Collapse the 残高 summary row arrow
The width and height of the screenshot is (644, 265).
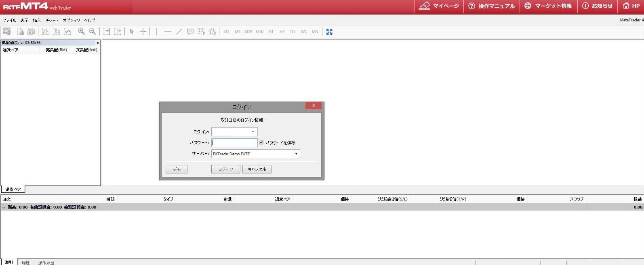(x=4, y=207)
